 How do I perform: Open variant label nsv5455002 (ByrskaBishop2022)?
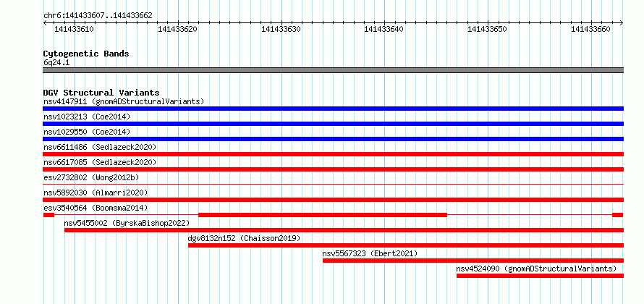pos(127,223)
